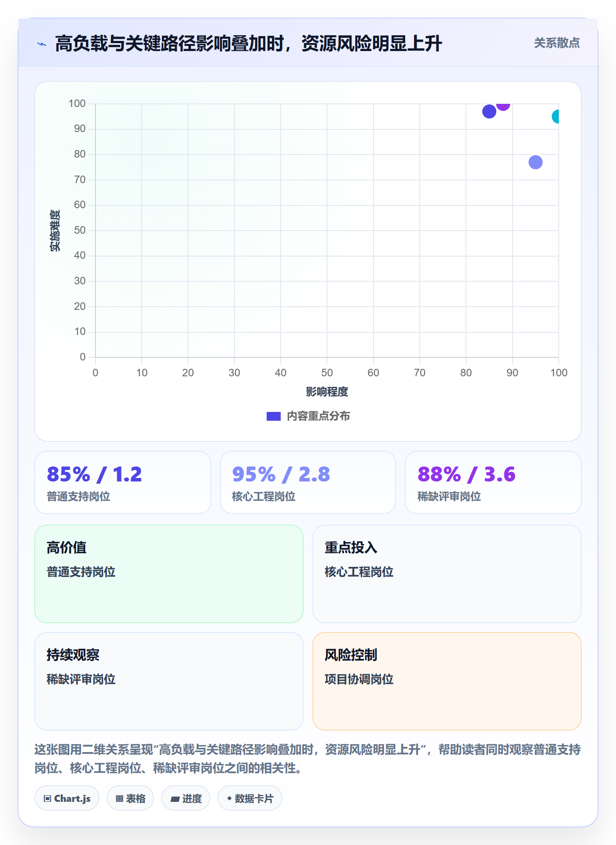Click the 影响程度 x-axis title
The height and width of the screenshot is (845, 616).
tap(327, 392)
